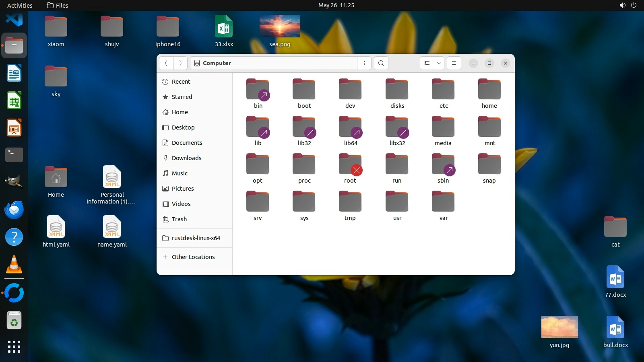Go back with the left arrow button
The image size is (644, 362).
pyautogui.click(x=166, y=63)
